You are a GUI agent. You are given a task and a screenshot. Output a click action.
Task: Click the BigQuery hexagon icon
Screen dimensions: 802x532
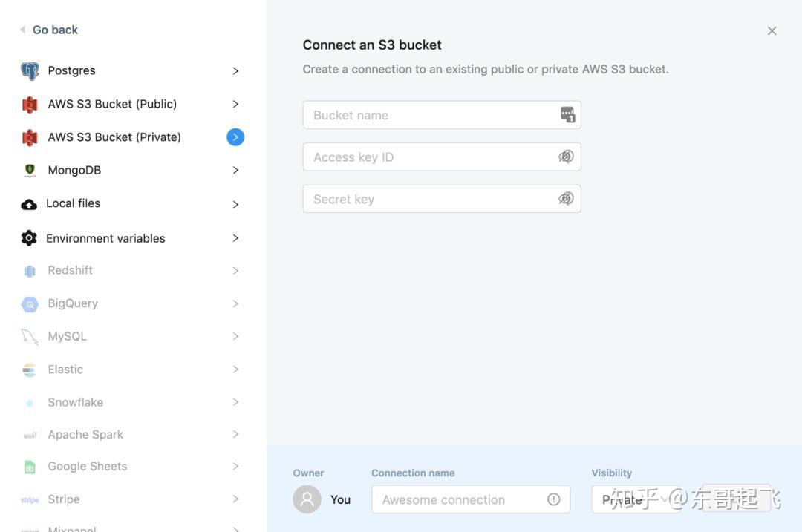pos(30,304)
